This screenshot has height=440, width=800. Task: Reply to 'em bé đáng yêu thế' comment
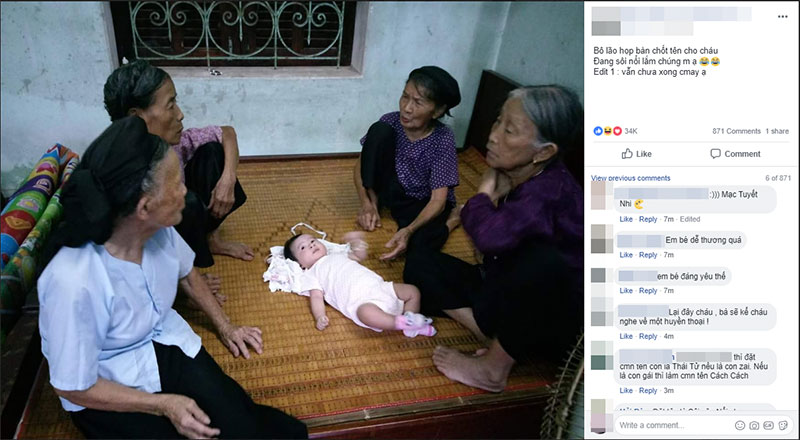point(648,290)
